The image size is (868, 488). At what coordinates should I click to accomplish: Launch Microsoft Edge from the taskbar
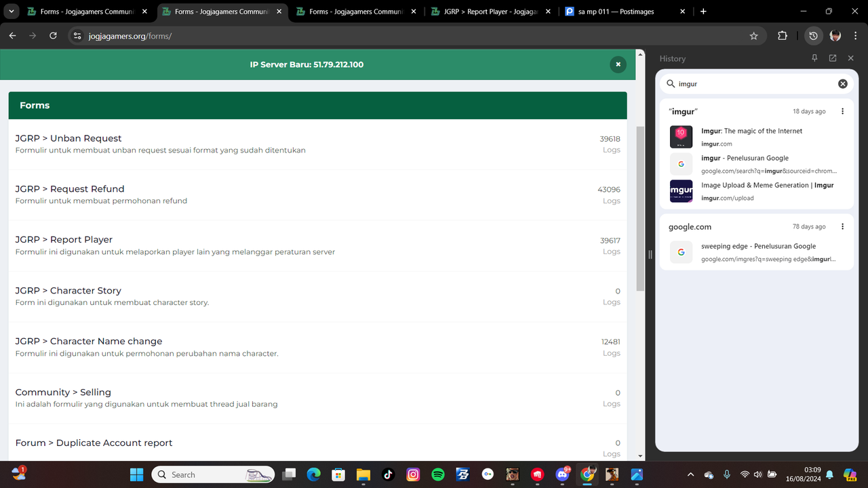(313, 474)
